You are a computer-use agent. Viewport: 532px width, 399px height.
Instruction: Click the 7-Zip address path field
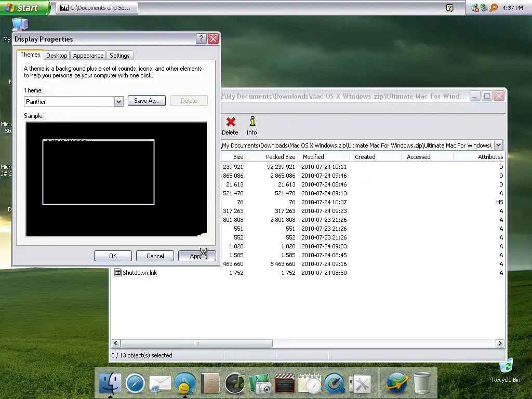point(357,145)
